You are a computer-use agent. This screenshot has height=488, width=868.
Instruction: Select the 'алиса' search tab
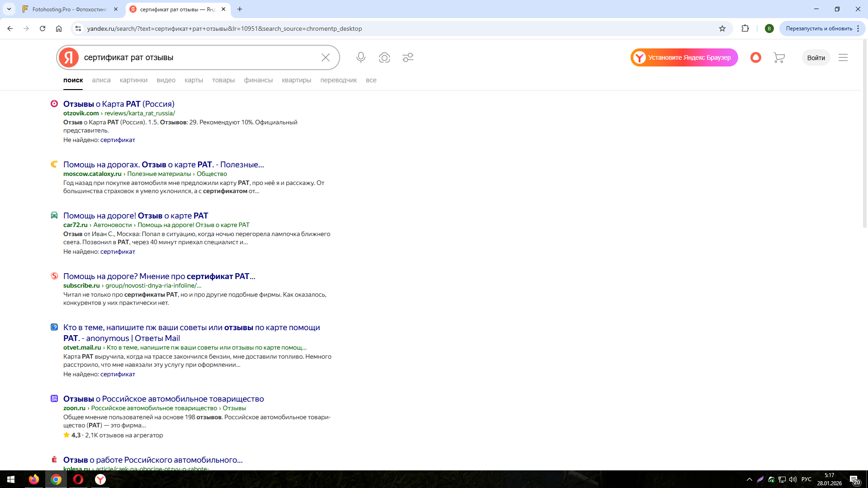pyautogui.click(x=101, y=80)
